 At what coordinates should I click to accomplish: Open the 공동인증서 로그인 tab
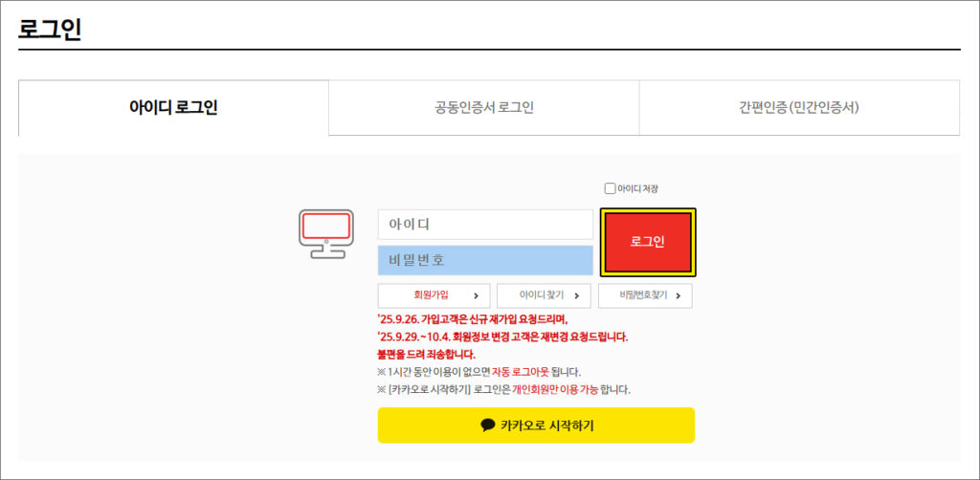(x=483, y=107)
